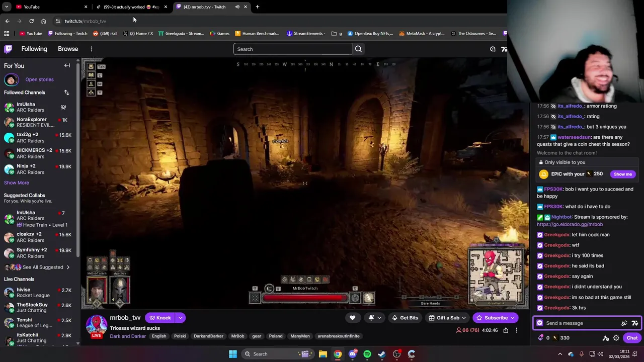This screenshot has height=362, width=644.
Task: Open Subscribe options dropdown
Action: pos(512,318)
